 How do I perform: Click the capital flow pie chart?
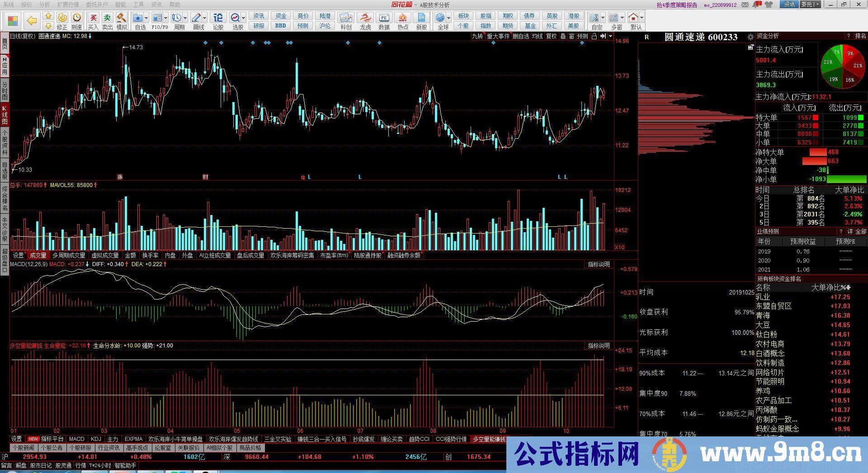[842, 67]
